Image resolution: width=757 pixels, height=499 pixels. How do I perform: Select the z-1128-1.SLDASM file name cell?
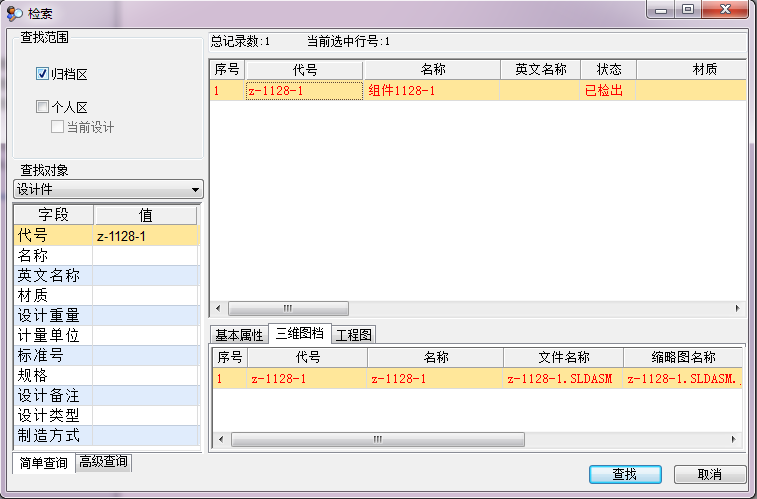coord(563,378)
